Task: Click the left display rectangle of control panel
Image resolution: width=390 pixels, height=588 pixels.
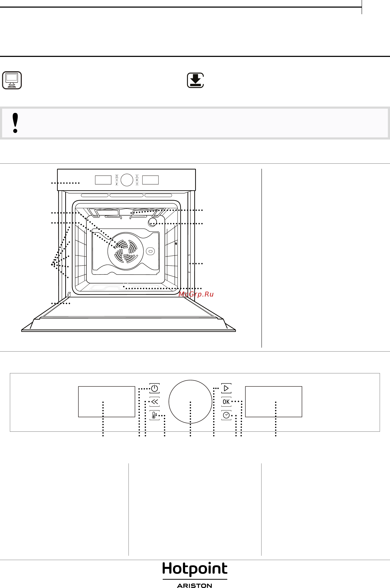Action: (107, 402)
